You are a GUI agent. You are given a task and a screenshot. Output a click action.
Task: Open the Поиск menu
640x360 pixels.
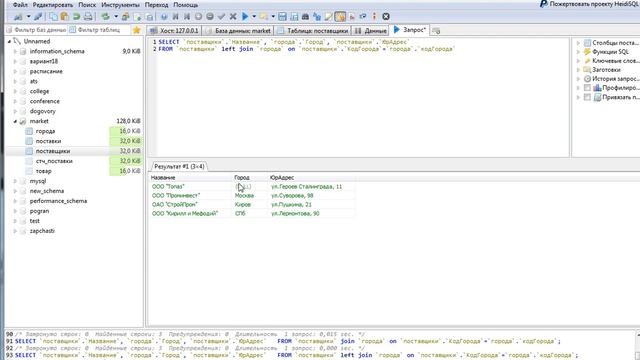pyautogui.click(x=87, y=5)
